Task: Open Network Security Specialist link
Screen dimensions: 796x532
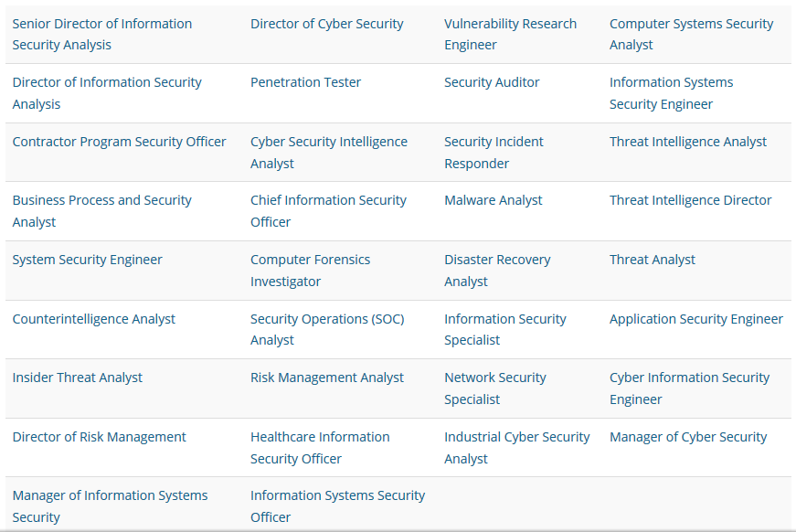Action: (x=495, y=388)
